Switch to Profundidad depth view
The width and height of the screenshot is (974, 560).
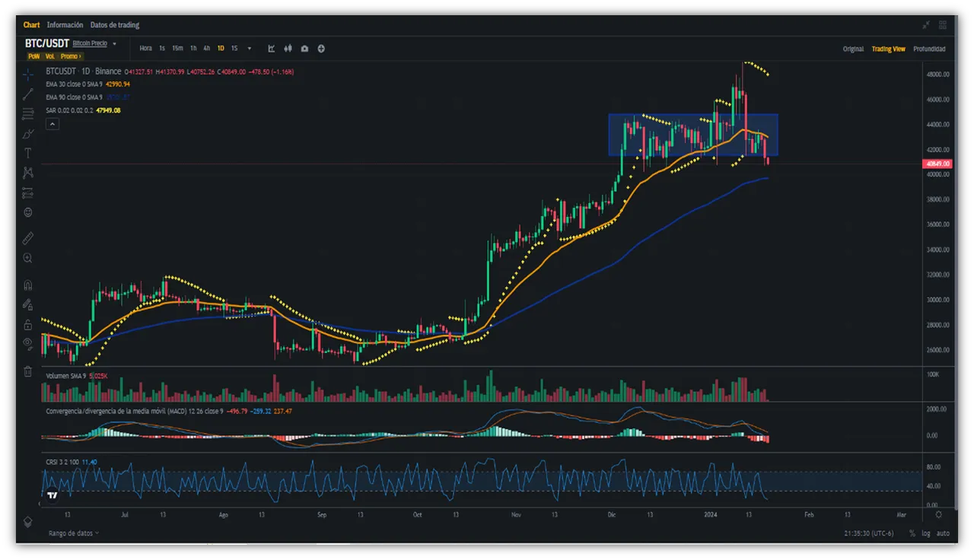[x=929, y=49]
